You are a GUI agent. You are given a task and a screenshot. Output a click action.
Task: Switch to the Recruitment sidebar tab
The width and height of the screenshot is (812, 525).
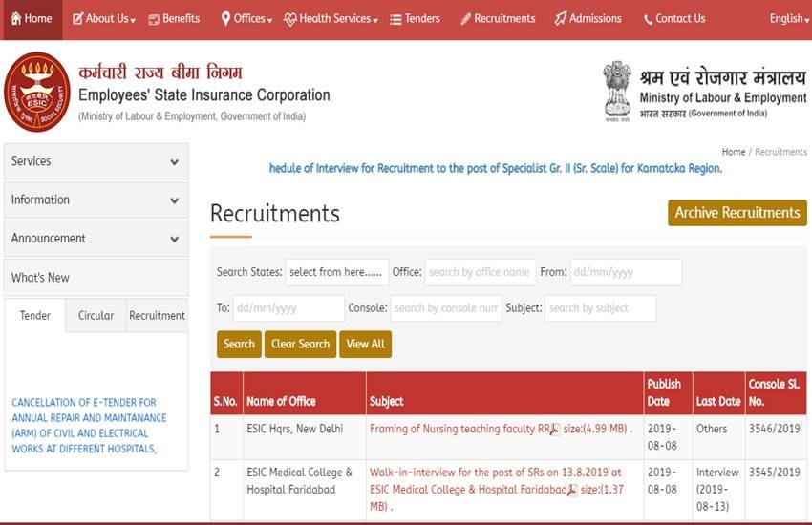(x=157, y=316)
